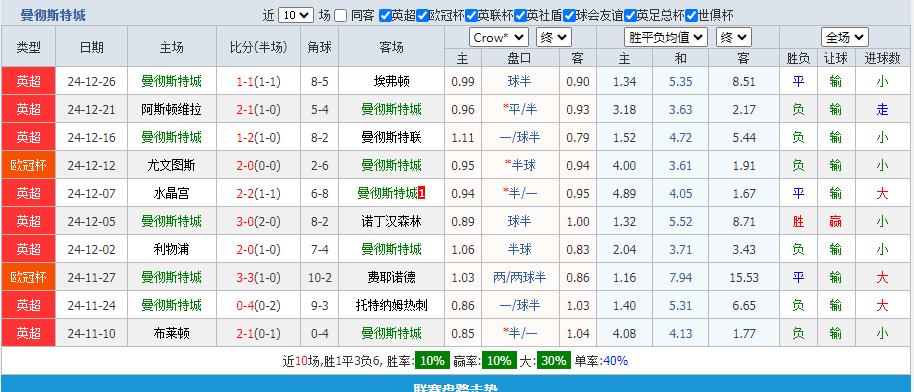Click the 赢率 10% green badge
This screenshot has width=914, height=392.
click(x=499, y=360)
